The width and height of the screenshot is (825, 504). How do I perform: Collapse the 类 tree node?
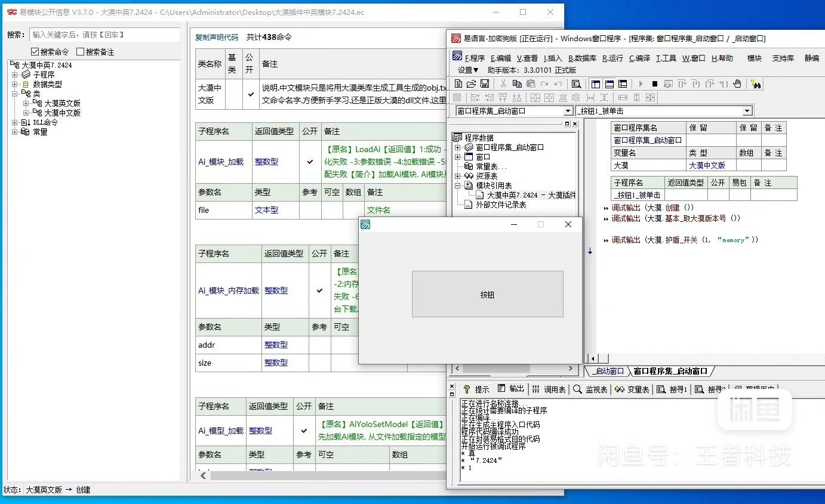[15, 94]
